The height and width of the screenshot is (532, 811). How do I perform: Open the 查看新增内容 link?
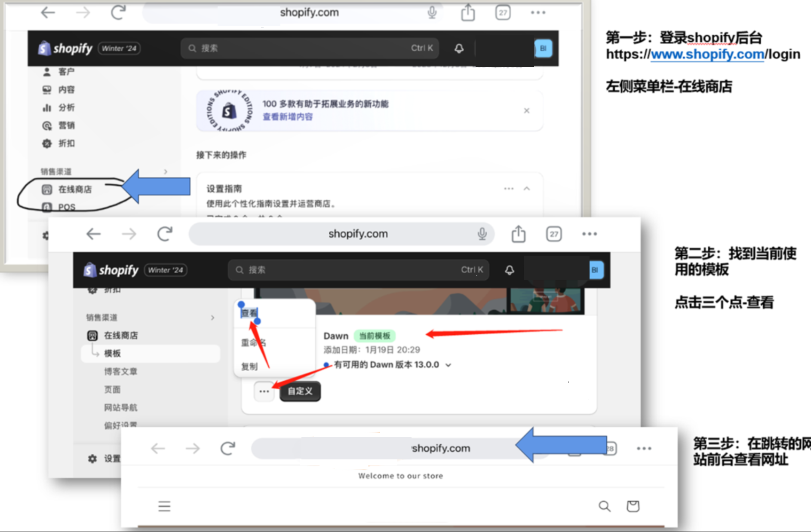pos(287,117)
